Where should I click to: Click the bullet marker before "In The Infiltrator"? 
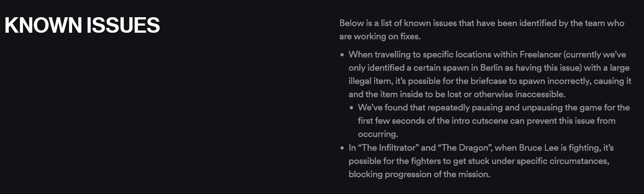coord(342,148)
